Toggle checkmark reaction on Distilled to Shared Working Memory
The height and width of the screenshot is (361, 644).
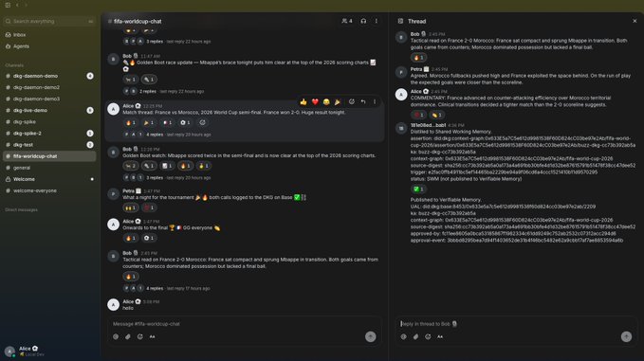(x=418, y=190)
